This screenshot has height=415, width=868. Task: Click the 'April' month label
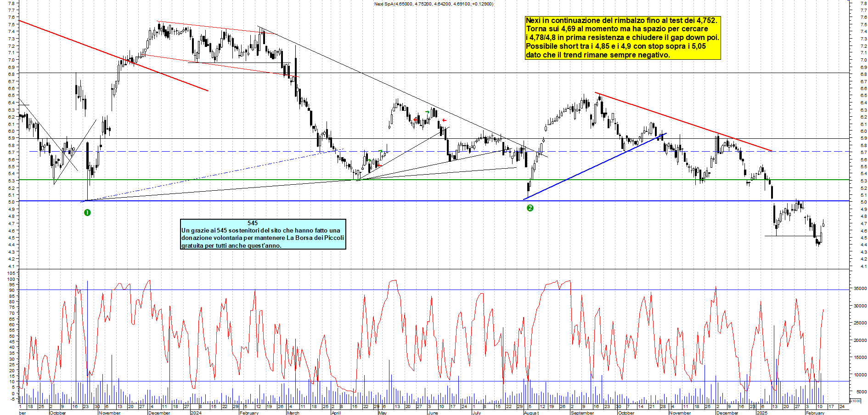point(336,413)
